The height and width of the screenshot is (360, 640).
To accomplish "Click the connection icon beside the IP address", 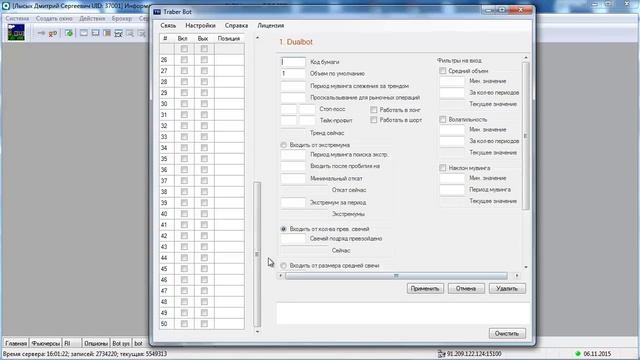I will (441, 354).
